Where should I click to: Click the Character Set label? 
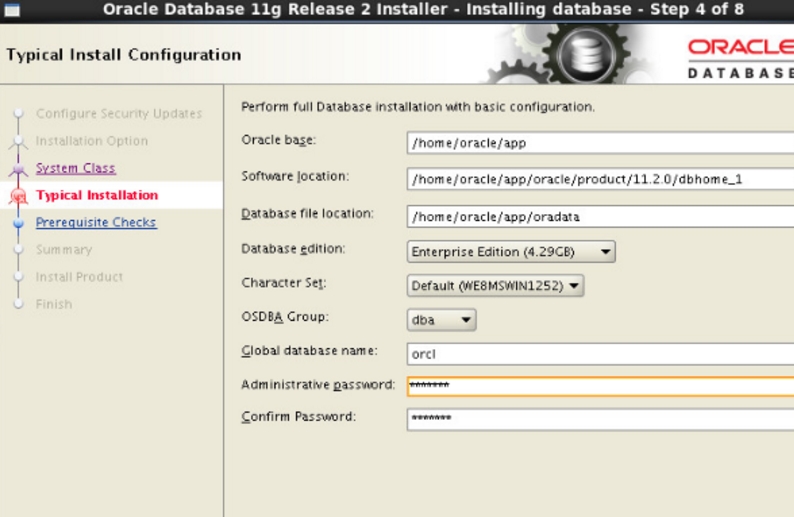284,283
